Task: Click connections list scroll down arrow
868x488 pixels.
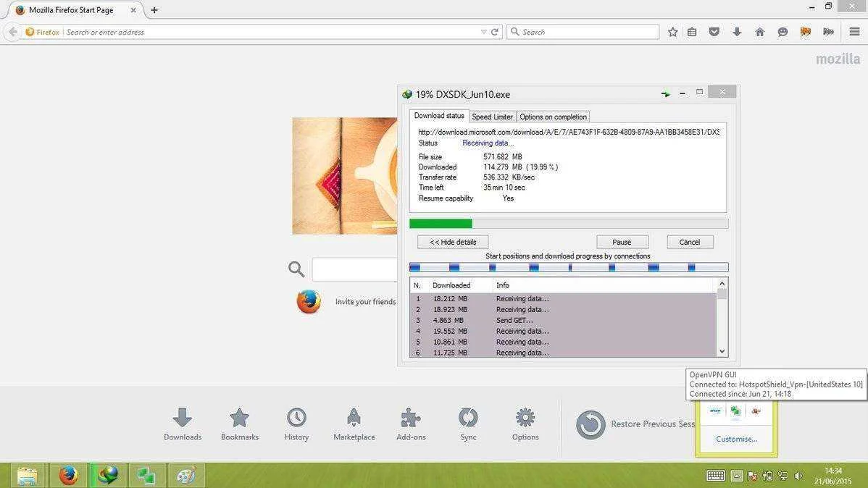Action: 722,351
